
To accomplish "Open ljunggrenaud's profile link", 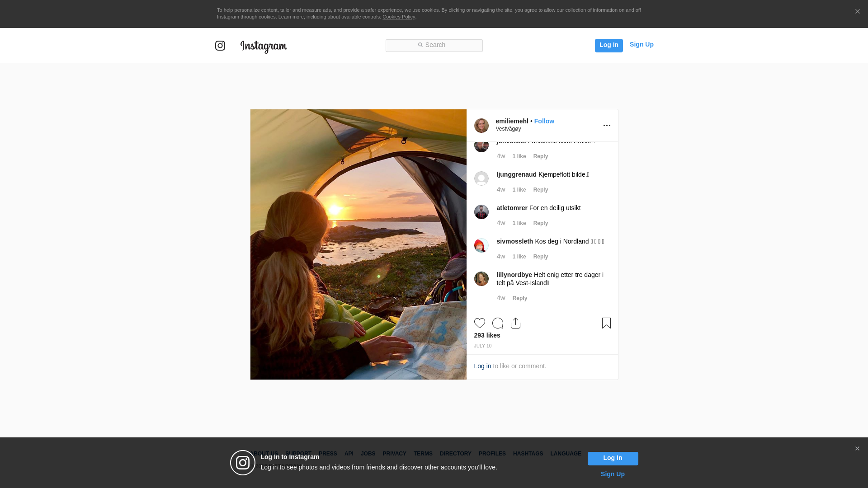I will tap(516, 174).
